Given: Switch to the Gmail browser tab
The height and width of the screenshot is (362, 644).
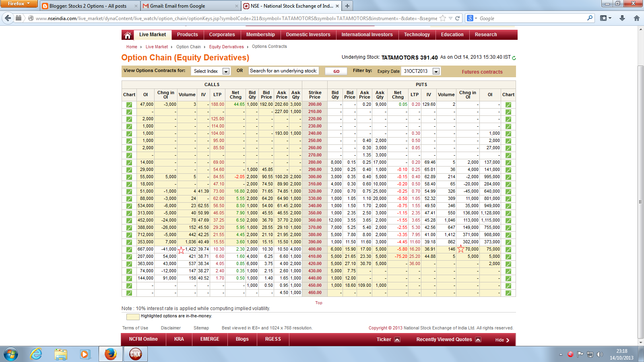Looking at the screenshot, I should pos(190,6).
